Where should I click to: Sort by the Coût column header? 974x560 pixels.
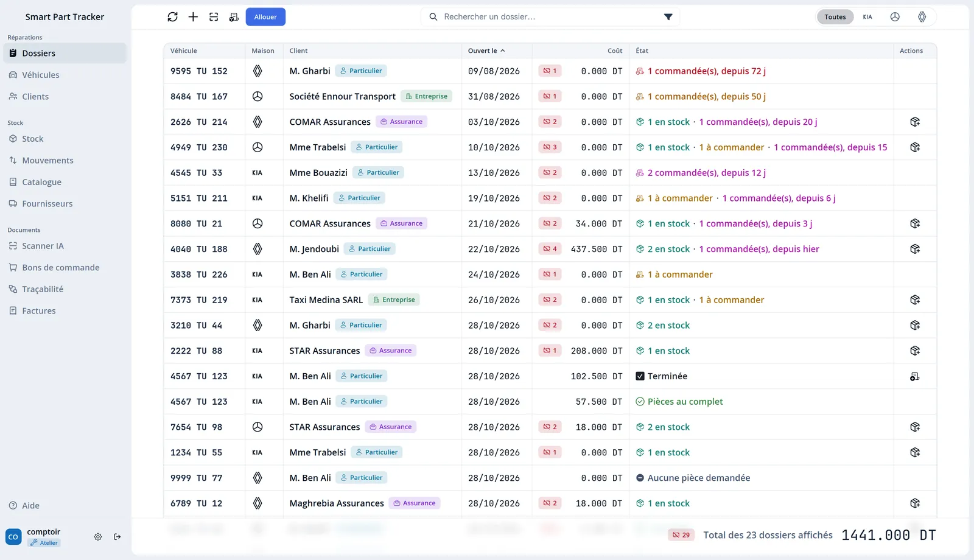pyautogui.click(x=615, y=51)
